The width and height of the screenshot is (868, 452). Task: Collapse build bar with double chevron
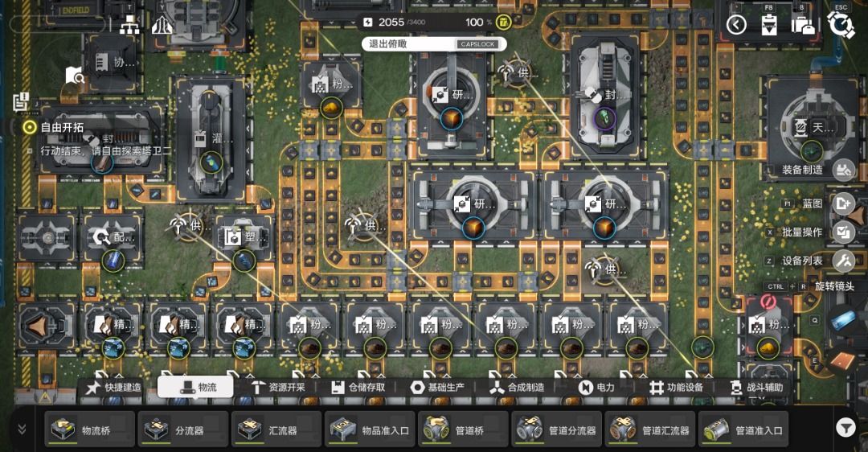(23, 429)
